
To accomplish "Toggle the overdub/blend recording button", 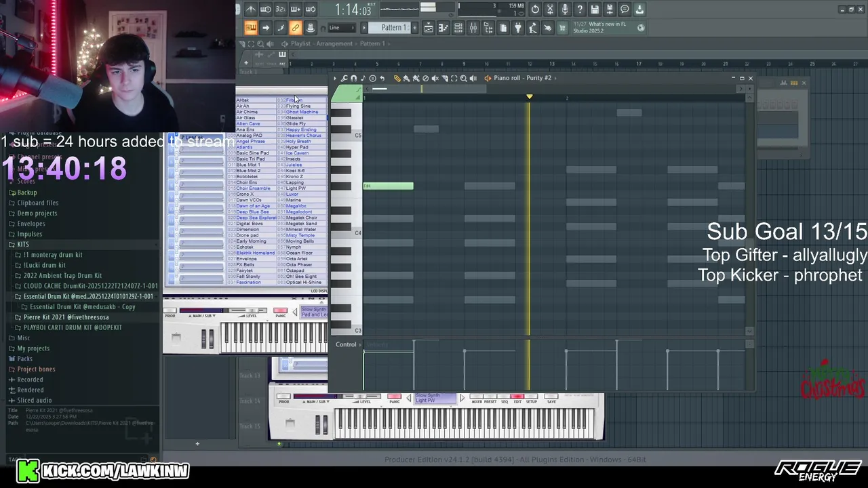I will [296, 9].
